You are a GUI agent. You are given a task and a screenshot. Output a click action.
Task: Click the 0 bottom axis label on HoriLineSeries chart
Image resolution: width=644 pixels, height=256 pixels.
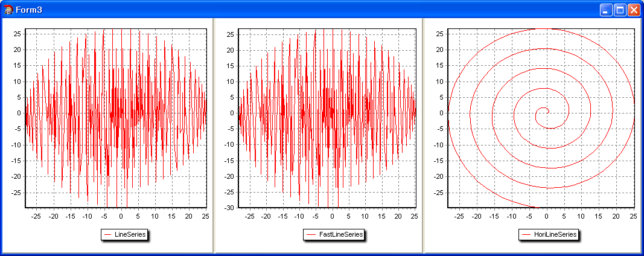point(547,216)
